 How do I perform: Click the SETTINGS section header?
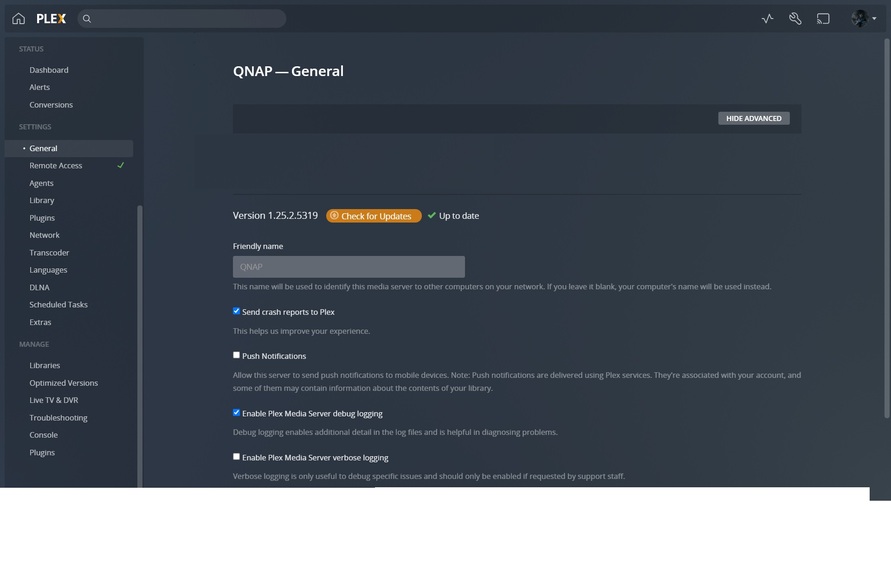pos(35,127)
